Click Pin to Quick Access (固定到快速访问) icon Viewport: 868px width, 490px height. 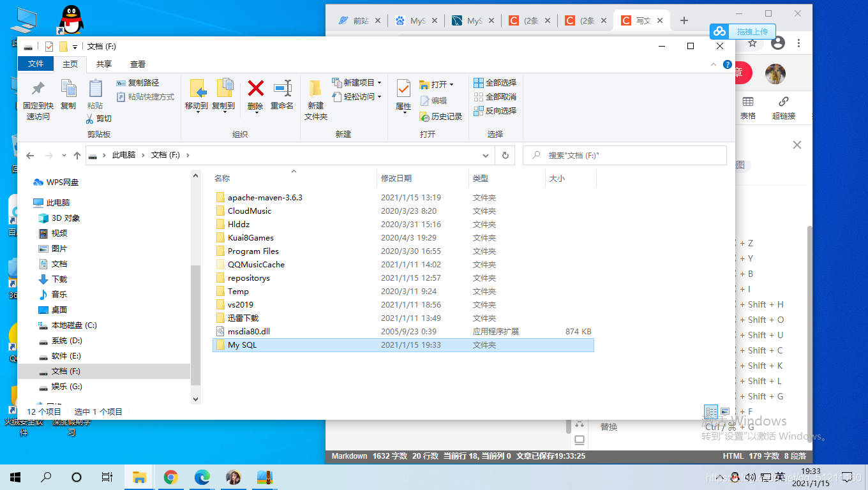(x=38, y=89)
